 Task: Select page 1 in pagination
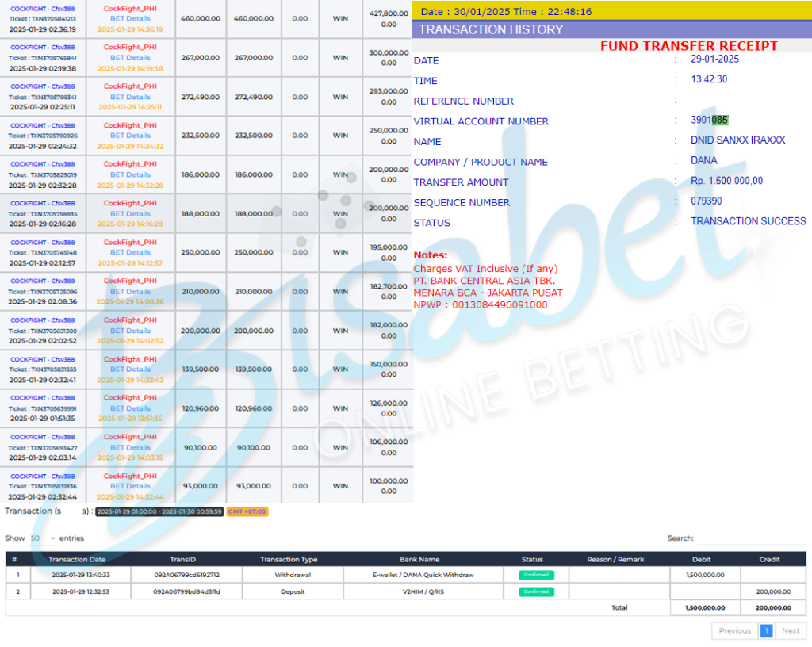click(x=766, y=631)
